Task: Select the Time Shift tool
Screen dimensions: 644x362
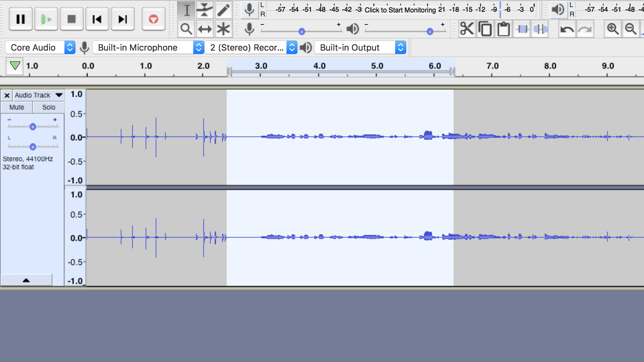Action: coord(205,29)
